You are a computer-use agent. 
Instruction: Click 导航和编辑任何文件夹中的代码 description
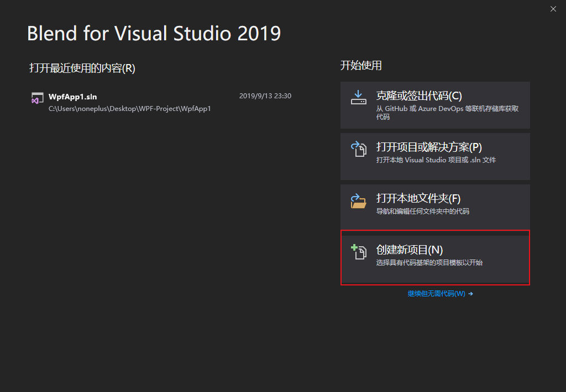(x=422, y=211)
